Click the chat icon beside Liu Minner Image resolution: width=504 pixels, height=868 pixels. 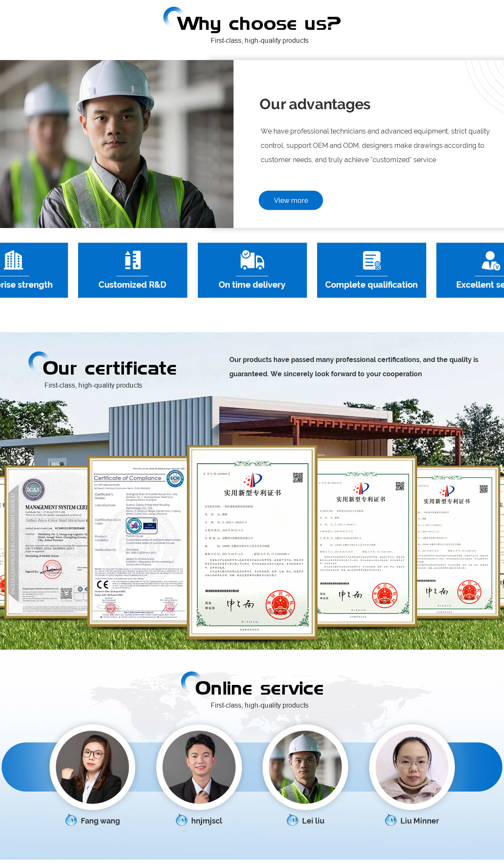click(x=391, y=820)
